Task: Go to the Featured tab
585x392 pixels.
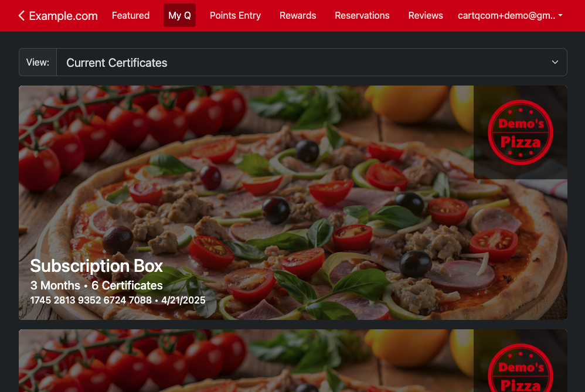Action: pyautogui.click(x=131, y=16)
